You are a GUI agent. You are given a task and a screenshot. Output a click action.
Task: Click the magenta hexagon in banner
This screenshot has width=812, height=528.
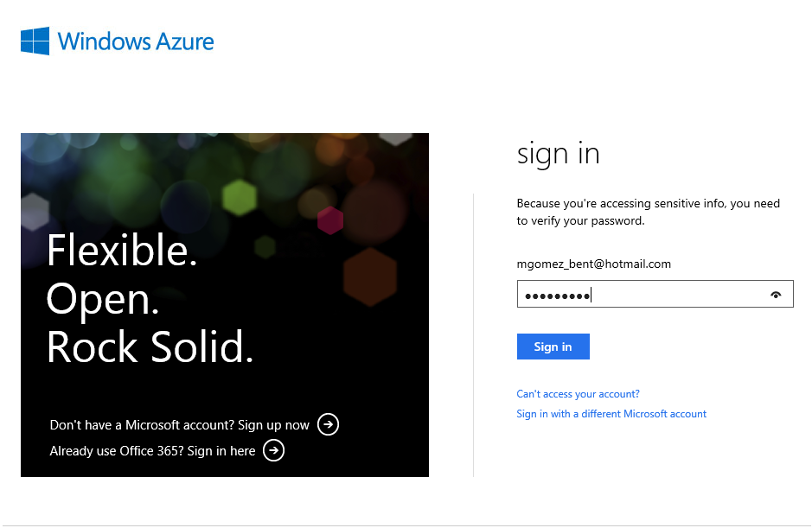(x=330, y=220)
